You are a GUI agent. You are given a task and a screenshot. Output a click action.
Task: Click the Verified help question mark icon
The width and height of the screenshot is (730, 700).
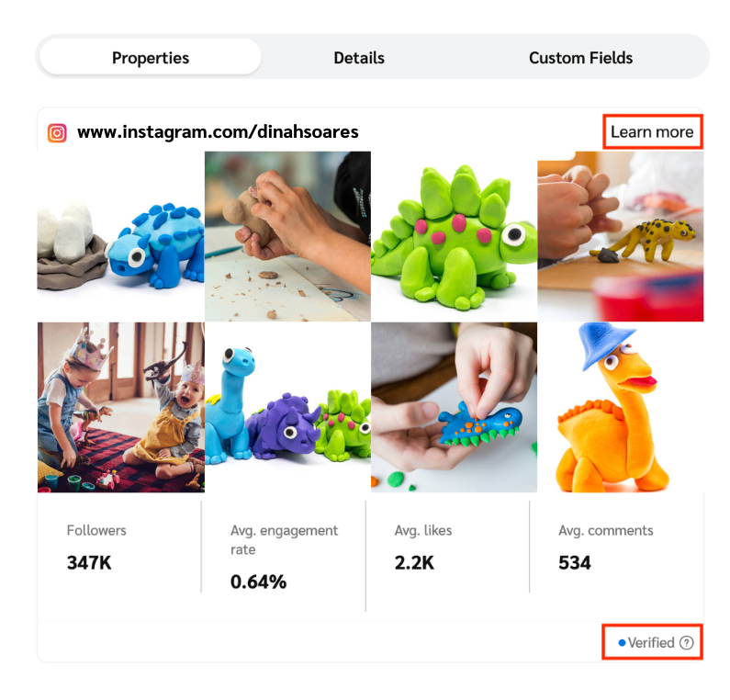click(x=686, y=643)
